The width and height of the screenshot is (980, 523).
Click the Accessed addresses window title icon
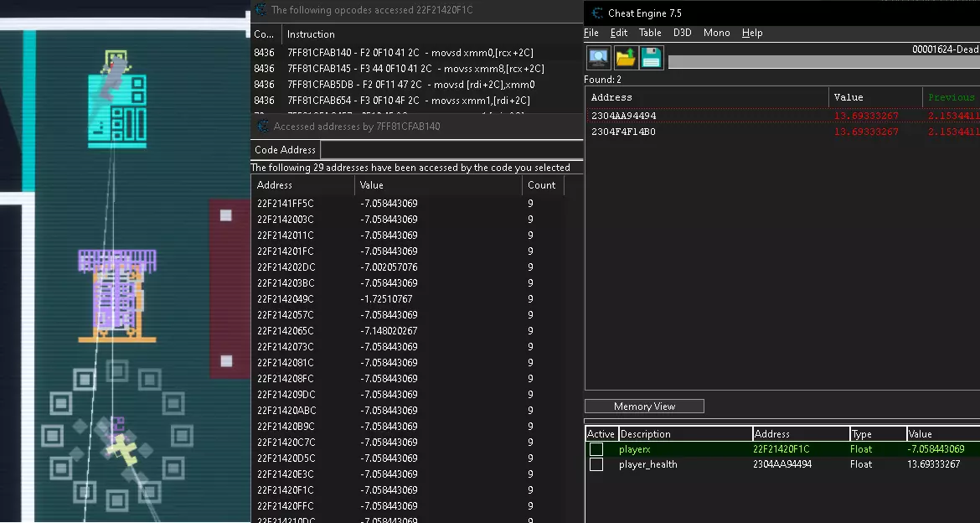coord(262,127)
